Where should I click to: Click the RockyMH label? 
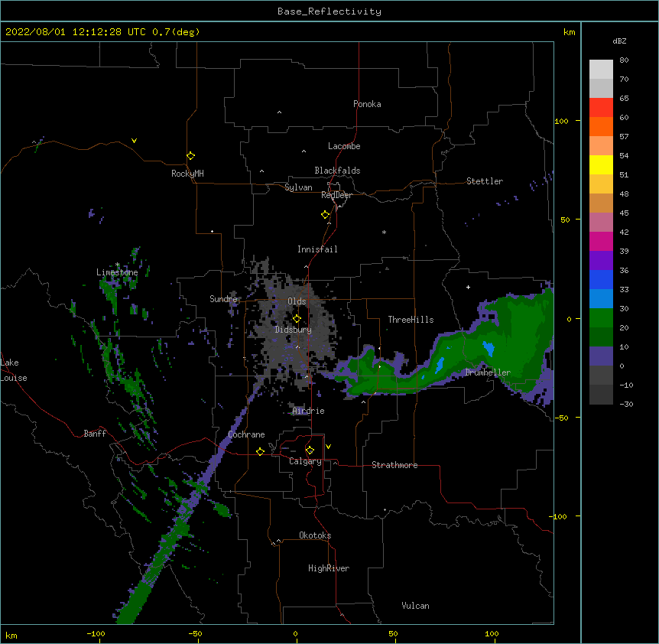[x=187, y=174]
